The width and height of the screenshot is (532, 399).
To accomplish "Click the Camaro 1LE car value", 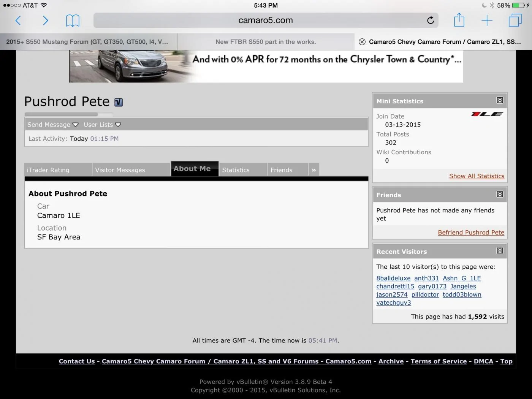I will coord(59,215).
